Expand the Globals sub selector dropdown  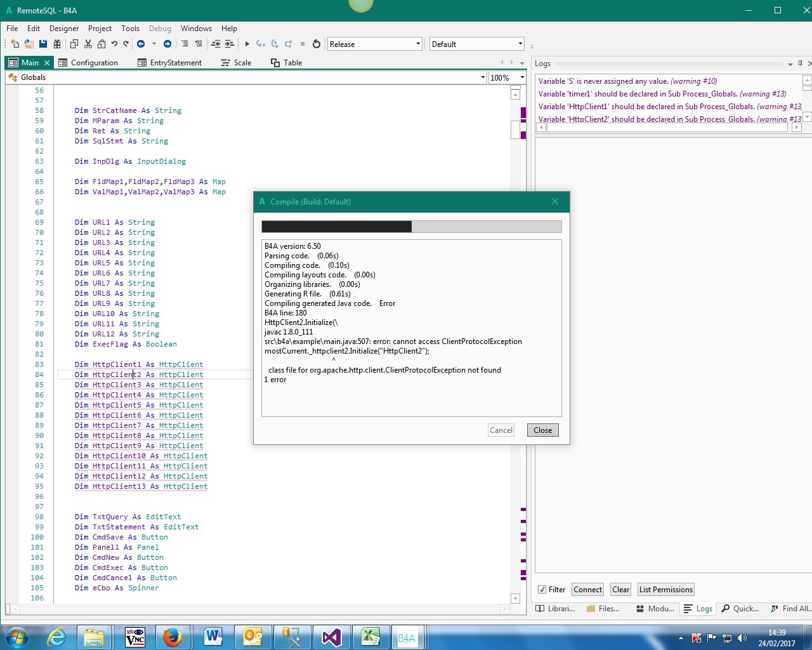tap(483, 77)
